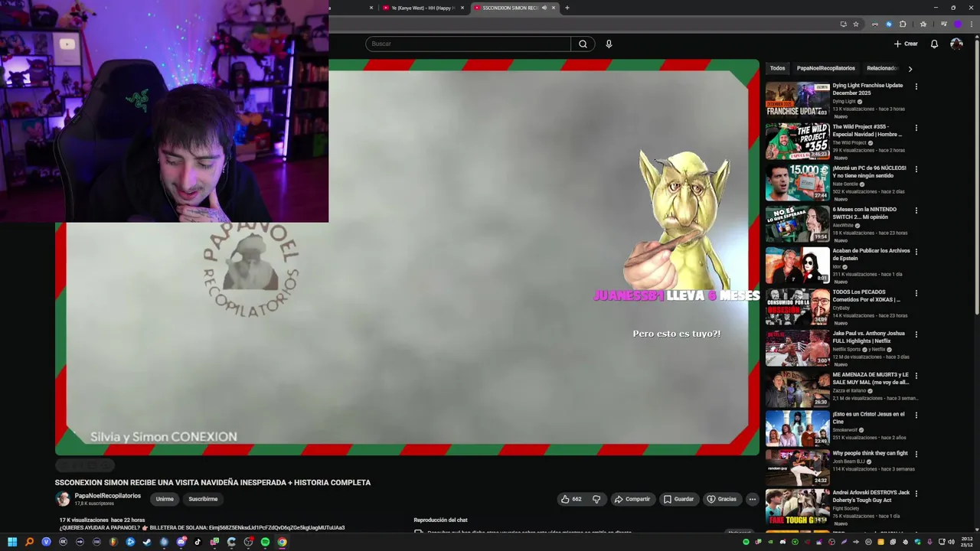This screenshot has width=980, height=551.
Task: Open the 96 NÚCLEOS PC video thumbnail
Action: click(797, 182)
